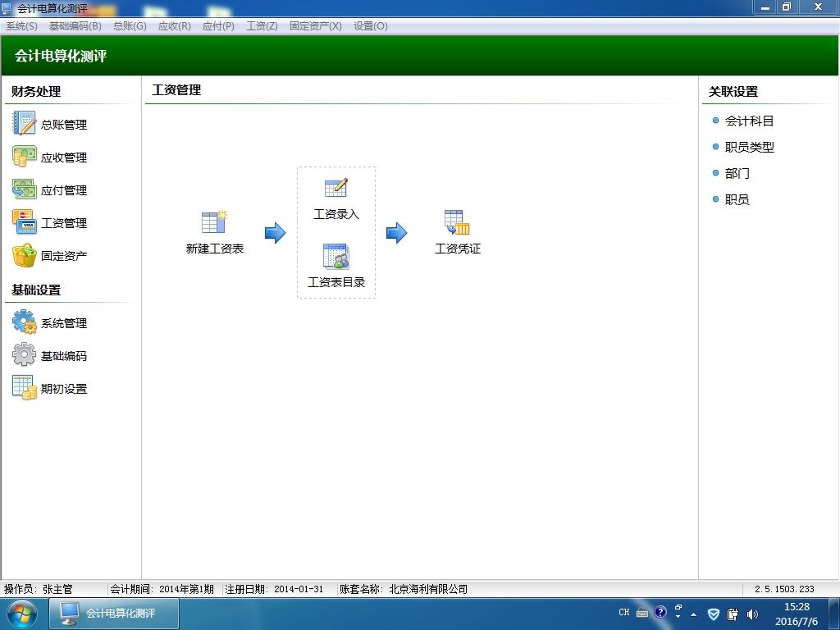Click 财务处理 section heading
The width and height of the screenshot is (840, 630).
[x=36, y=92]
